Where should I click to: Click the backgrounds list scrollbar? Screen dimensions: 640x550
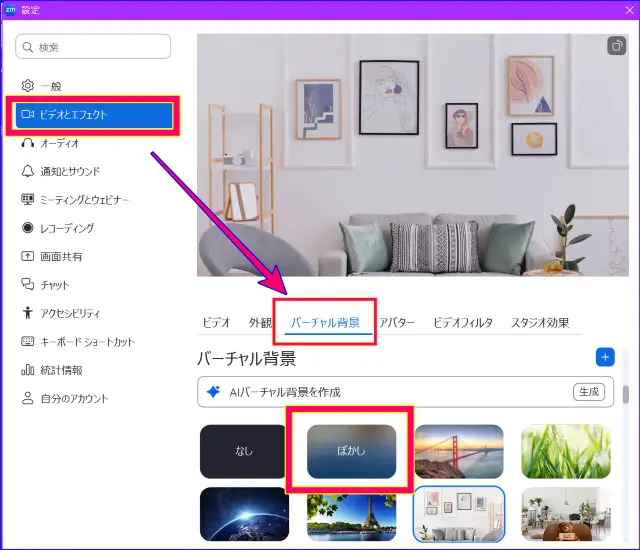625,395
